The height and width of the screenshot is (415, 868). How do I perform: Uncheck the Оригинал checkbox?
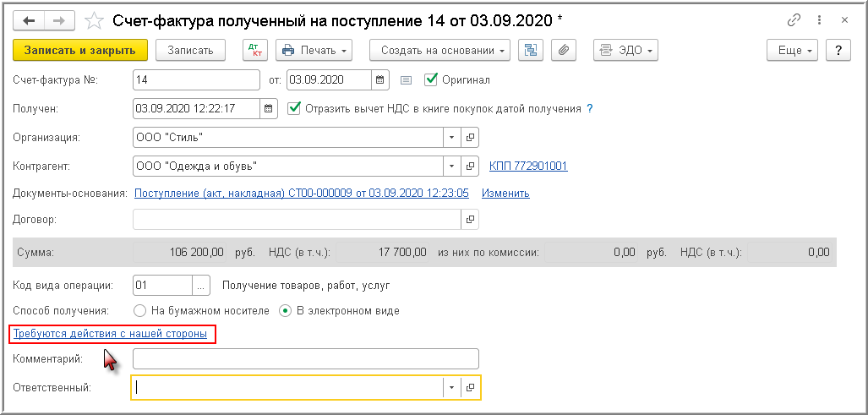click(431, 79)
